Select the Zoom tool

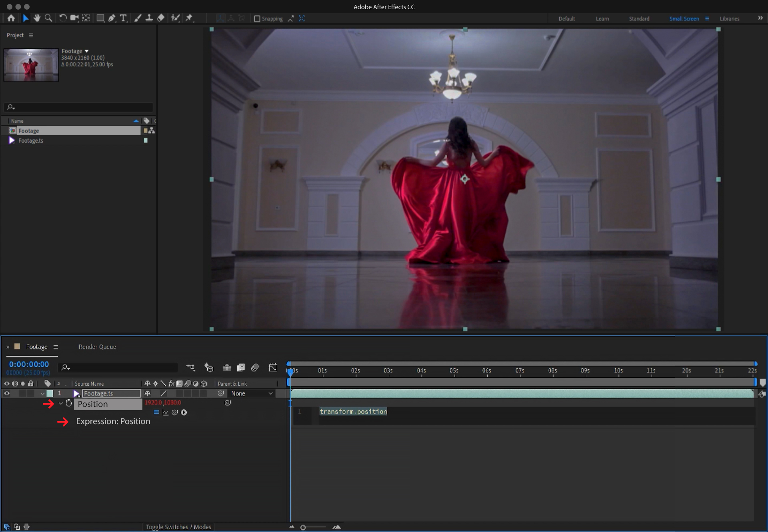tap(48, 18)
